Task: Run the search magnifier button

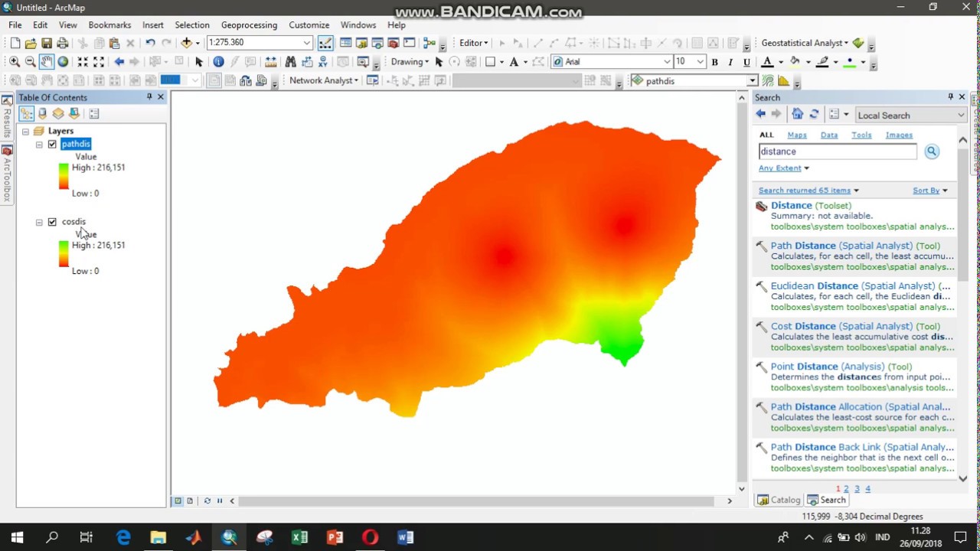Action: click(x=932, y=152)
